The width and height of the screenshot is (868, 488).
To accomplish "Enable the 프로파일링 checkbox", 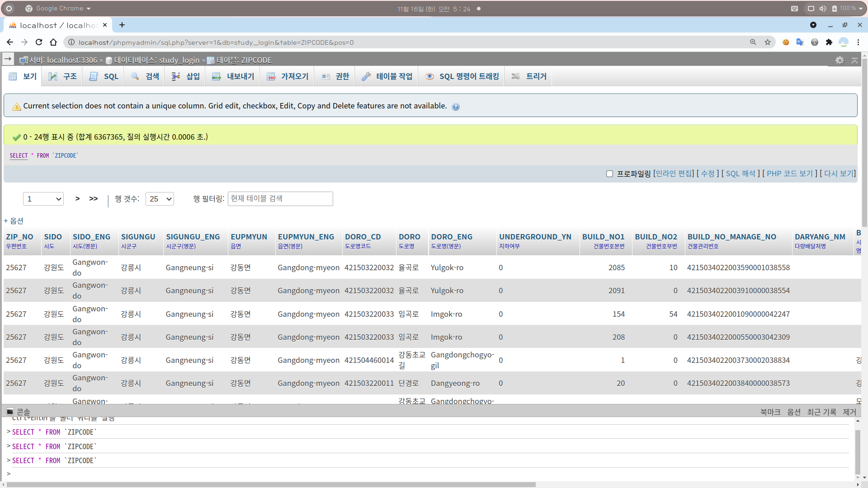I will tap(609, 174).
